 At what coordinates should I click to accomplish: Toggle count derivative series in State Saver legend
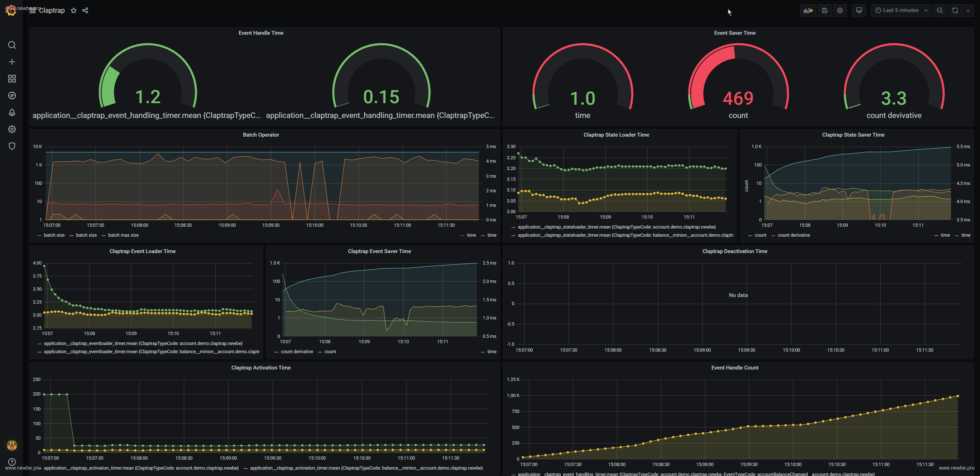pos(794,235)
